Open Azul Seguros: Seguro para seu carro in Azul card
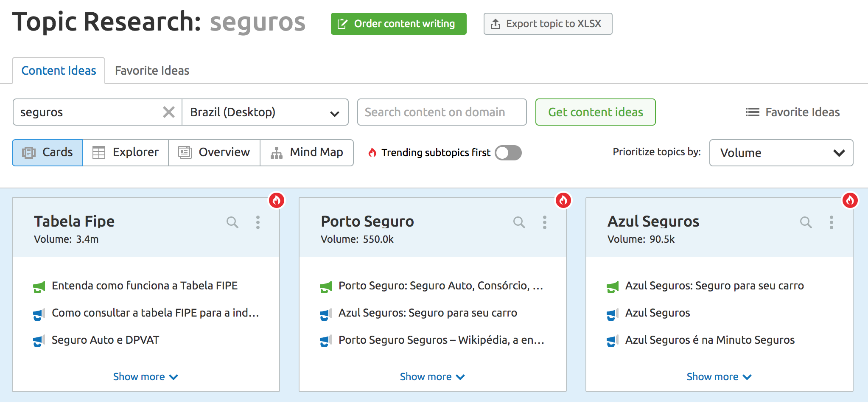Image resolution: width=868 pixels, height=404 pixels. pos(714,286)
